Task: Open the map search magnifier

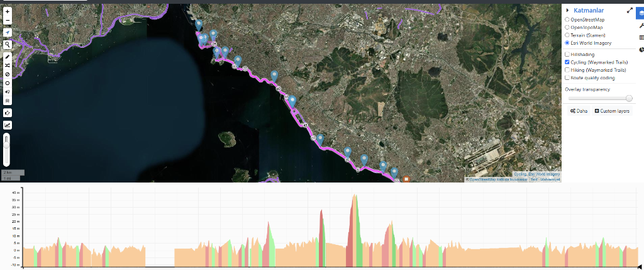Action: coord(8,45)
